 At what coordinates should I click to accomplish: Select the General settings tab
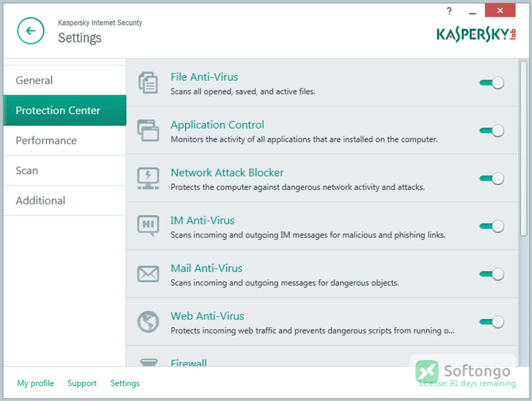65,80
